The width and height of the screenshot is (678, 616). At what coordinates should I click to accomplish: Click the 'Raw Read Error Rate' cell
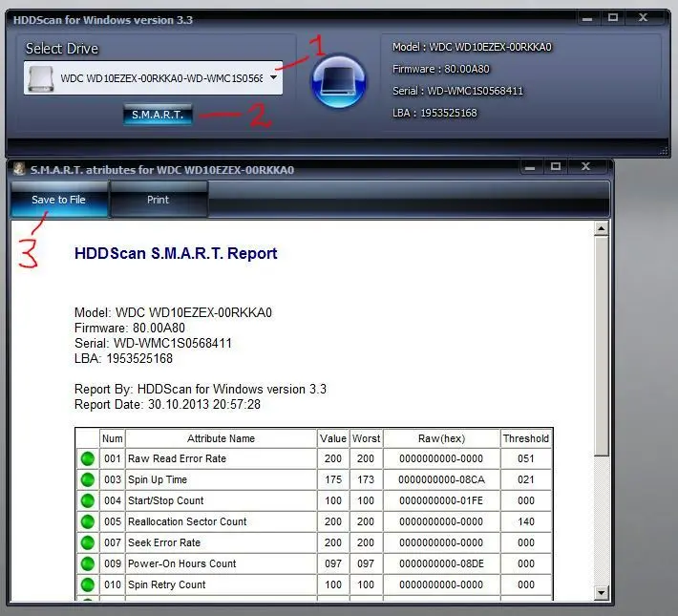tap(221, 458)
